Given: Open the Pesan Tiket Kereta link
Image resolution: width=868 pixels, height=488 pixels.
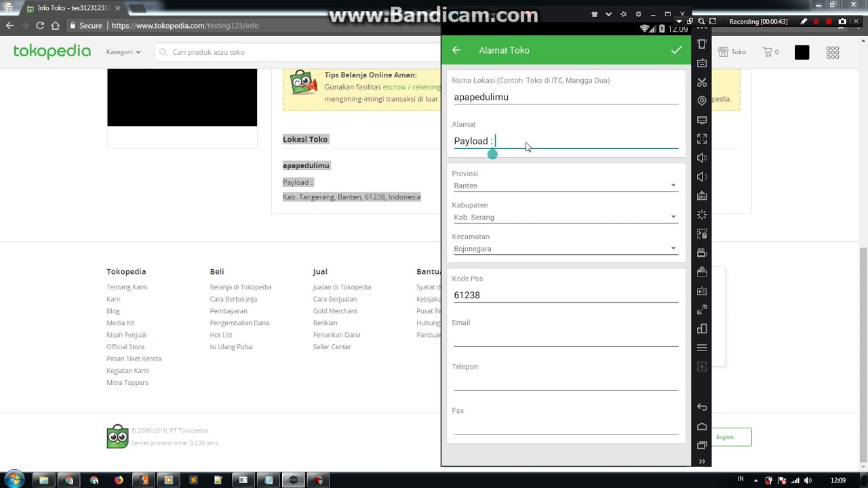Looking at the screenshot, I should [x=134, y=359].
